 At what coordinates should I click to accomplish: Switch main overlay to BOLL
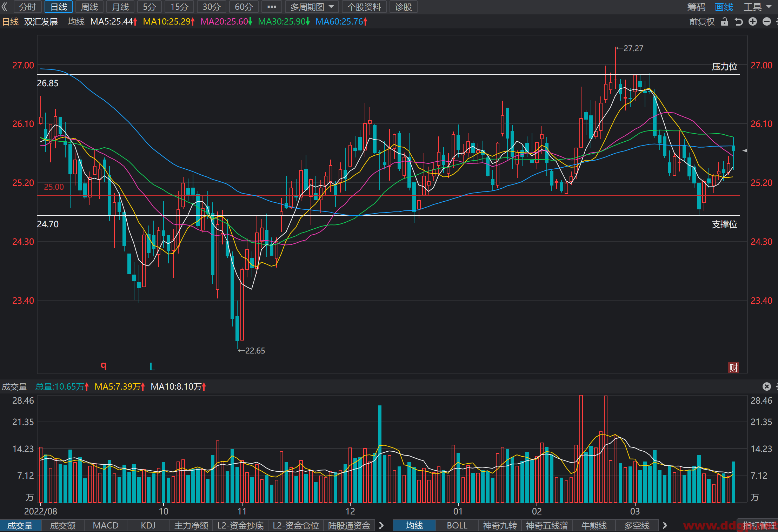457,525
